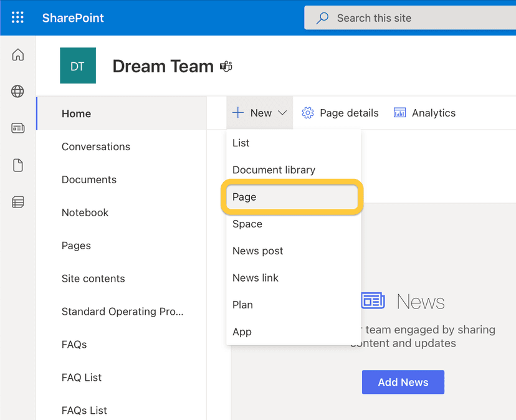
Task: Open the news icon in the left rail
Action: 18,128
